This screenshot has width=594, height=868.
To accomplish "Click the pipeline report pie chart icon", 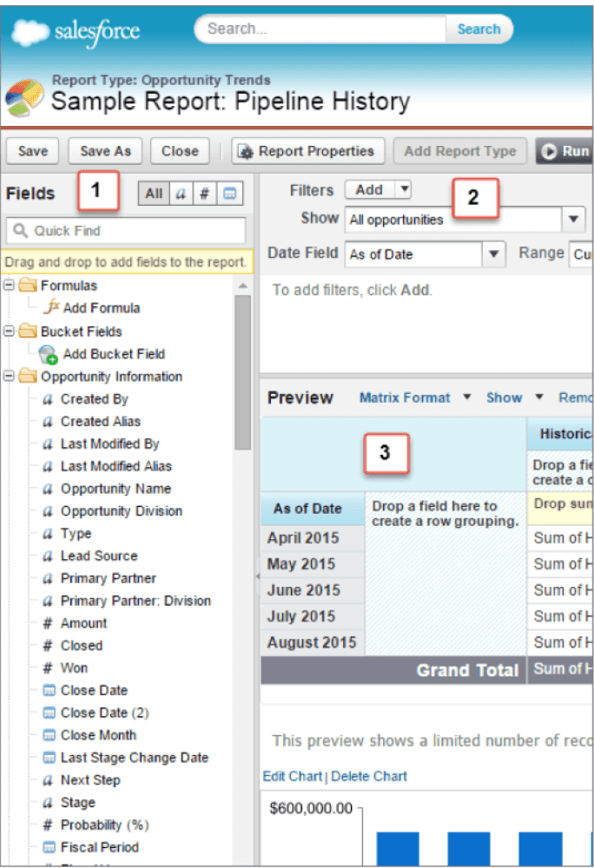I will click(x=23, y=99).
